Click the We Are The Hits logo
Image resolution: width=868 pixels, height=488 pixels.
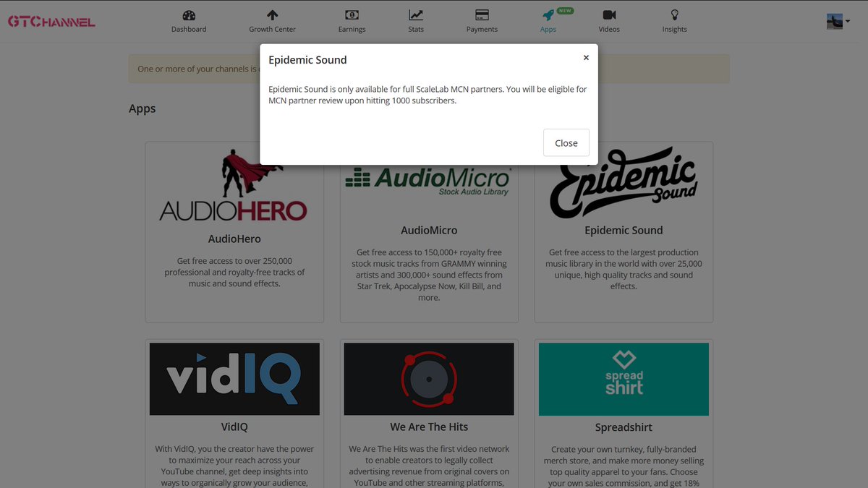429,379
